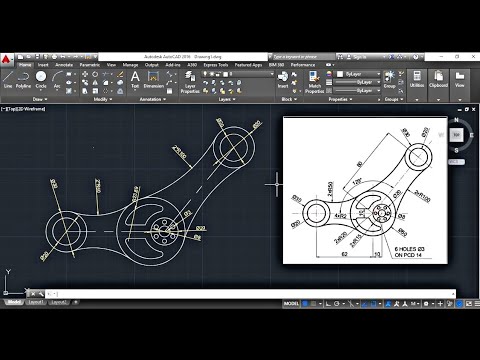Toggle hardware acceleration in status bar
Image resolution: width=480 pixels, height=360 pixels.
tap(460, 304)
